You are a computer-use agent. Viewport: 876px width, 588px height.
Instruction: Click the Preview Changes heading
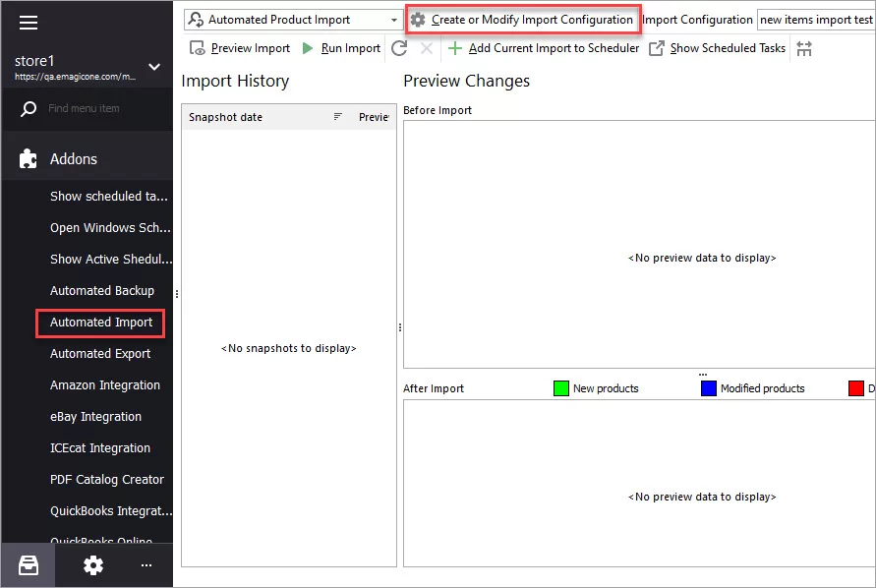[x=466, y=81]
